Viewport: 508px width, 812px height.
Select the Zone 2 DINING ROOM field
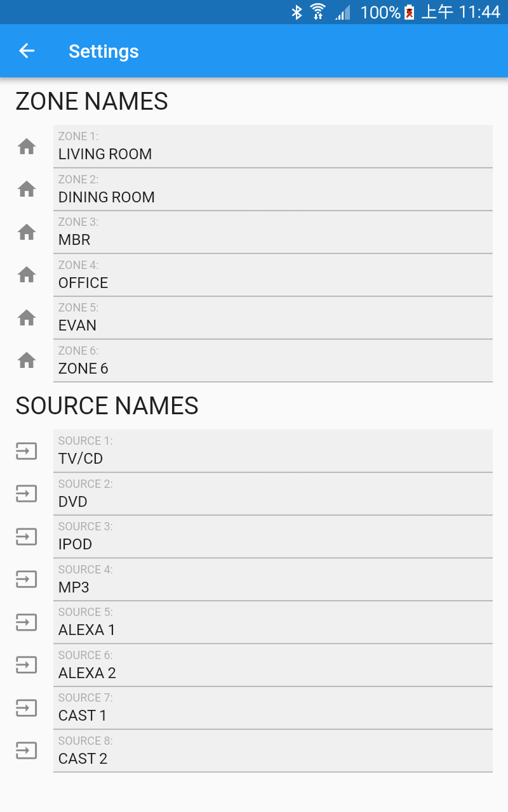(x=273, y=190)
